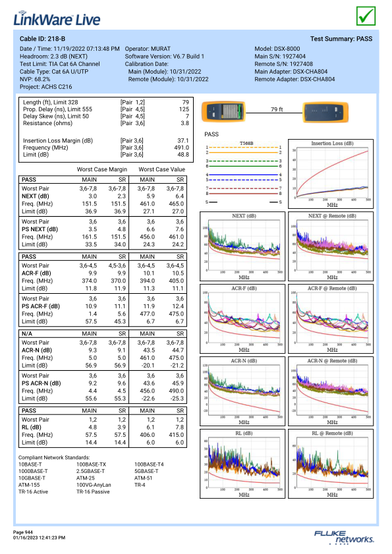Click the 79 ft cable length label
The image size is (392, 554).
(x=277, y=109)
